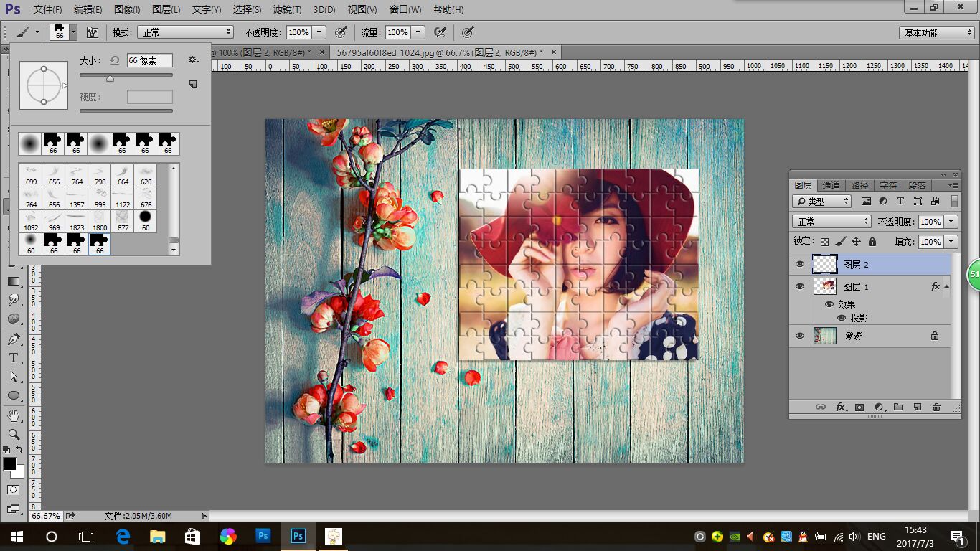Screen dimensions: 980x551
Task: Toggle visibility of the 背景 layer
Action: 800,335
